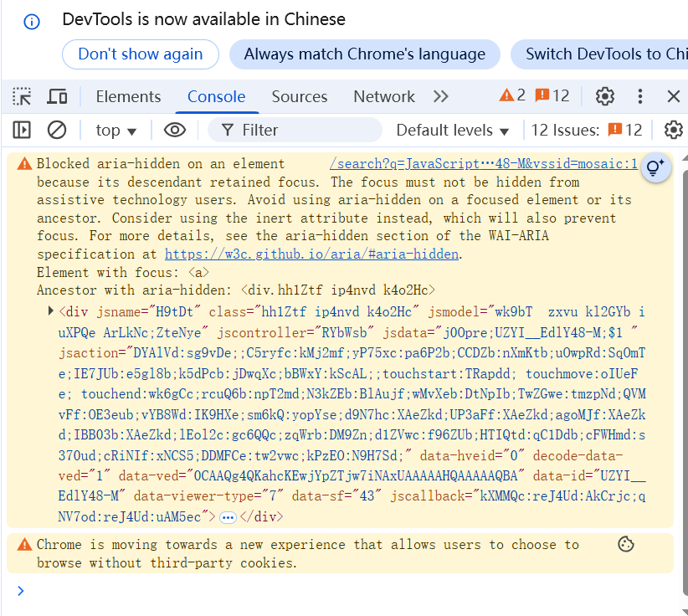Click the console Filter input field
Screen dimensions: 688x616
click(x=301, y=130)
